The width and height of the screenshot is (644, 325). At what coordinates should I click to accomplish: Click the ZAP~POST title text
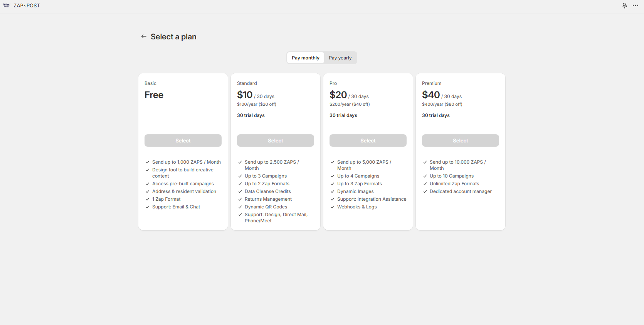coord(27,5)
